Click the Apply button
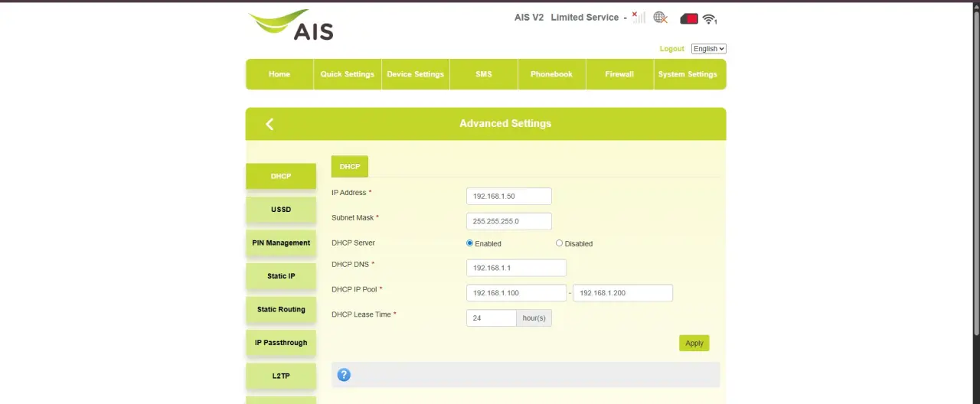This screenshot has width=980, height=404. point(694,343)
